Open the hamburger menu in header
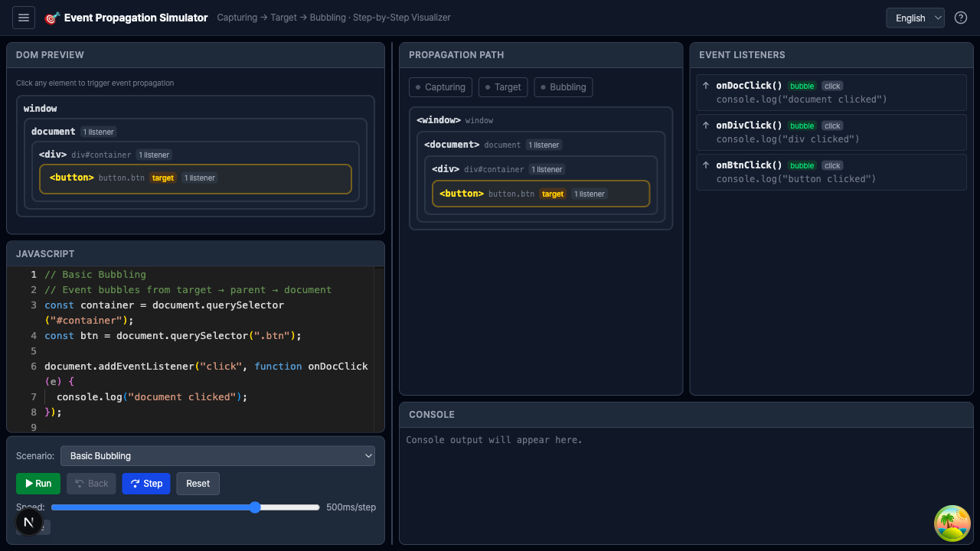The image size is (980, 551). [x=24, y=18]
